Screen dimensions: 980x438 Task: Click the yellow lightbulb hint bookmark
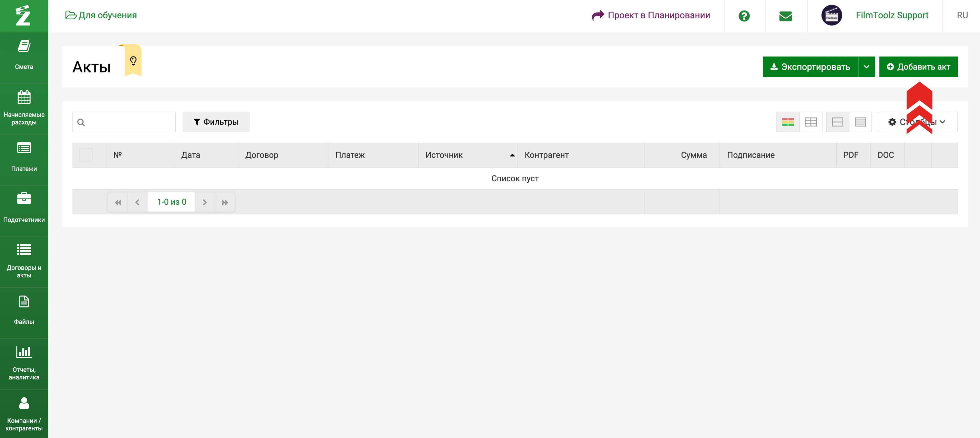pos(133,61)
